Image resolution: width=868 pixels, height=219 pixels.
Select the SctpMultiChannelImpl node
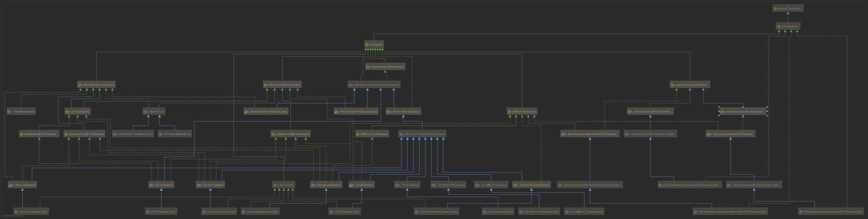584,211
